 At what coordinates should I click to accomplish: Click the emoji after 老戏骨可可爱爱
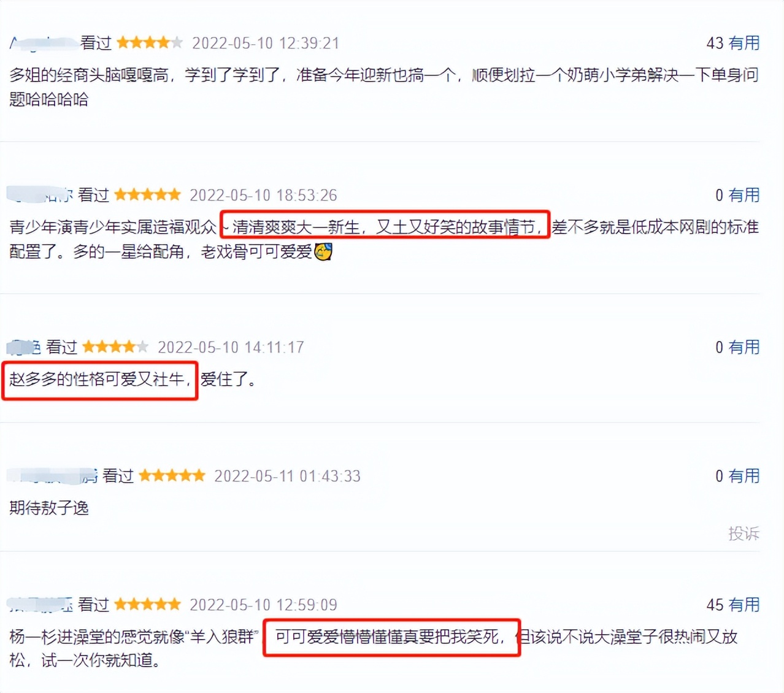click(323, 251)
